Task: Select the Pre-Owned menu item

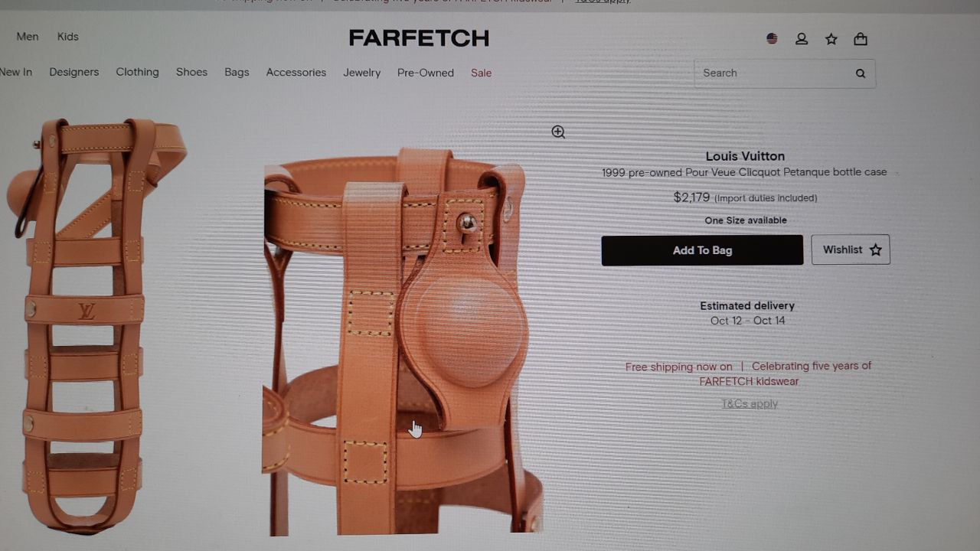Action: coord(426,73)
